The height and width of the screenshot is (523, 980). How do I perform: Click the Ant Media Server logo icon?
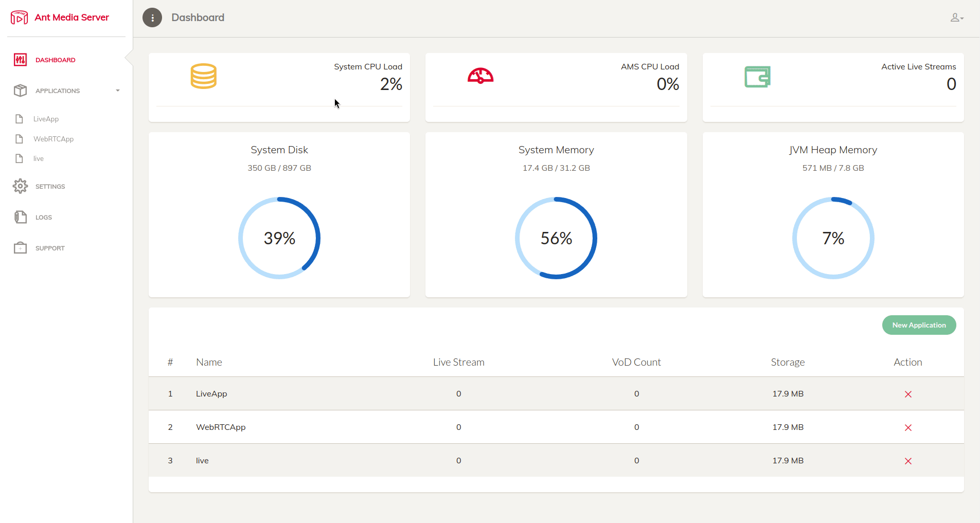(x=20, y=17)
